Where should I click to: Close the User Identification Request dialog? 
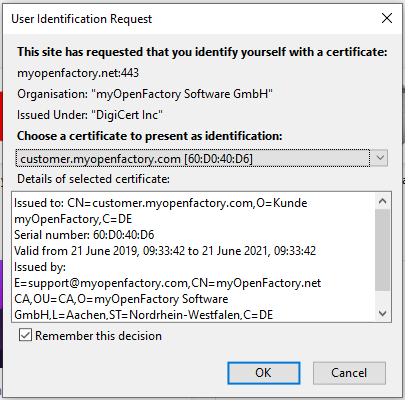click(387, 18)
